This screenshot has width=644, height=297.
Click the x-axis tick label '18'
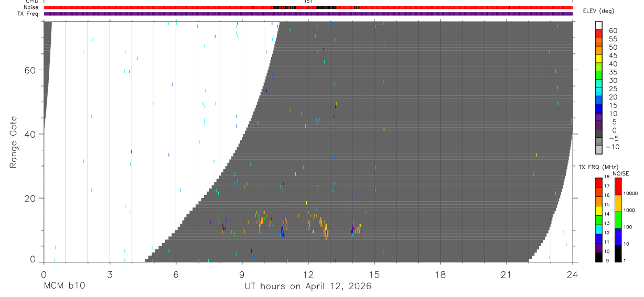pyautogui.click(x=440, y=274)
